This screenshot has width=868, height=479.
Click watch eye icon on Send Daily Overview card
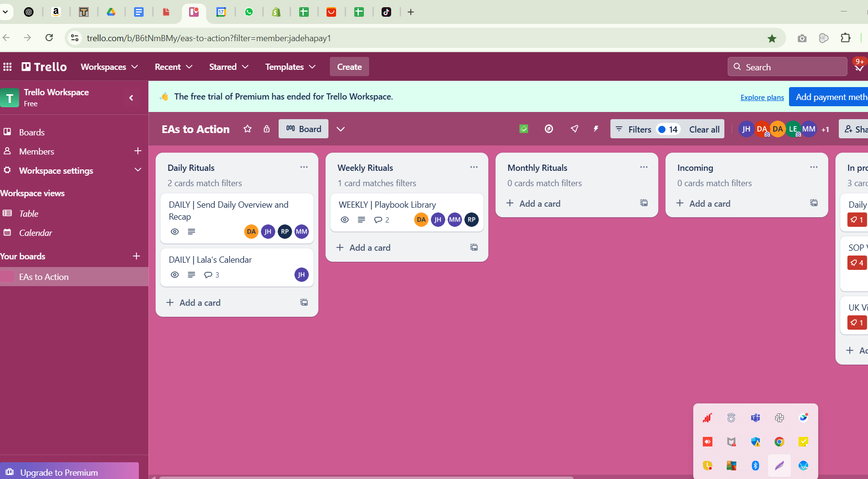click(x=175, y=232)
